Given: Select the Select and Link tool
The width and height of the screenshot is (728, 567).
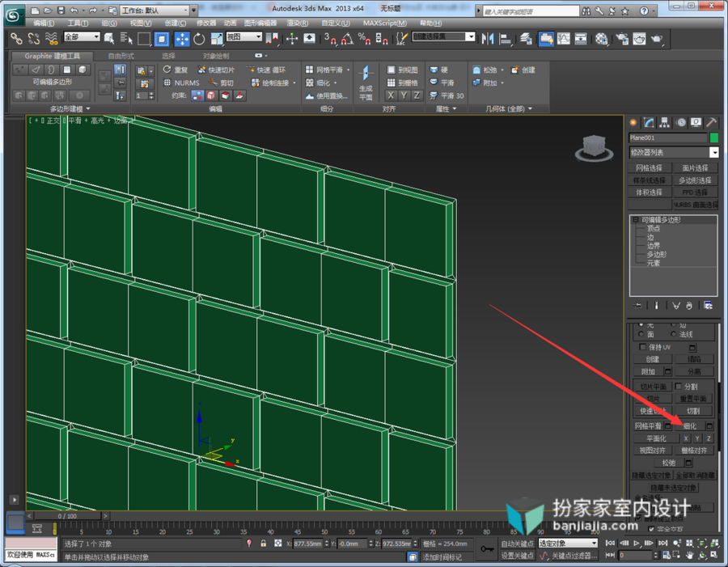Looking at the screenshot, I should (16, 39).
